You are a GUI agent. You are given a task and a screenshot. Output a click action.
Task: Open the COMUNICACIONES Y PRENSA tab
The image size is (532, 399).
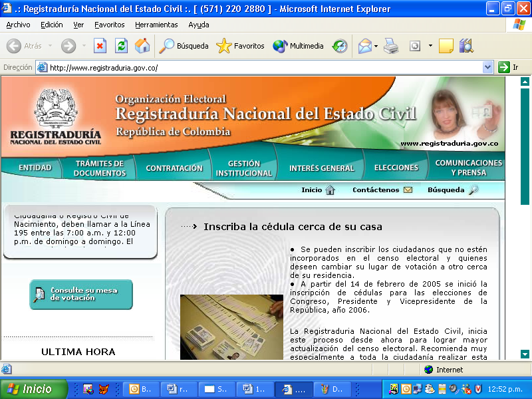pyautogui.click(x=469, y=168)
